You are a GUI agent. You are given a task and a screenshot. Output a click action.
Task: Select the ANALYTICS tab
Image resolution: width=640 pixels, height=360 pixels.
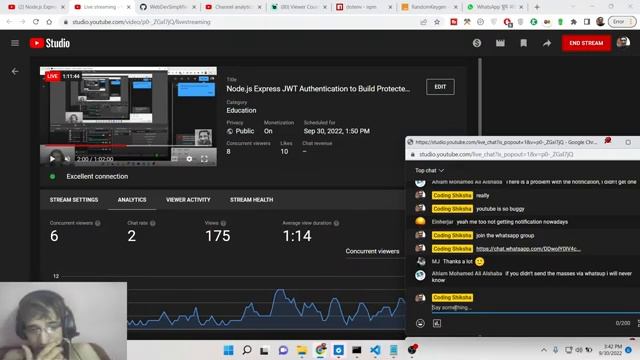(x=132, y=200)
